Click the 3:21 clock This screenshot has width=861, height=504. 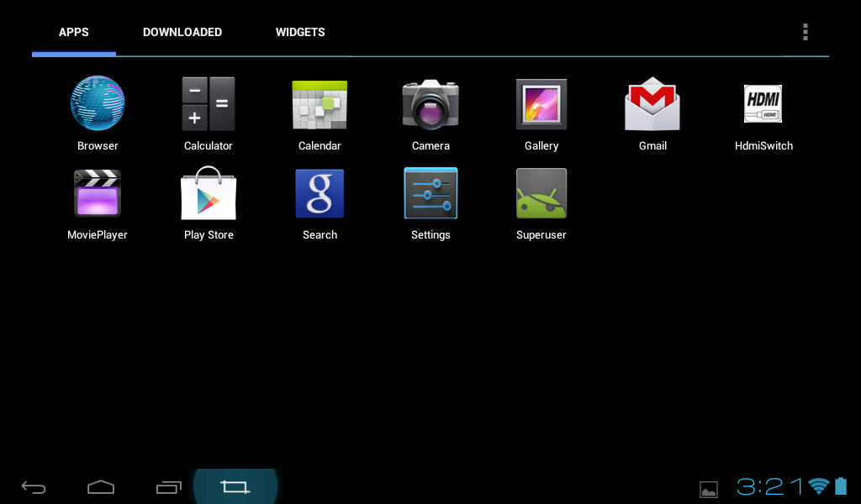coord(770,486)
